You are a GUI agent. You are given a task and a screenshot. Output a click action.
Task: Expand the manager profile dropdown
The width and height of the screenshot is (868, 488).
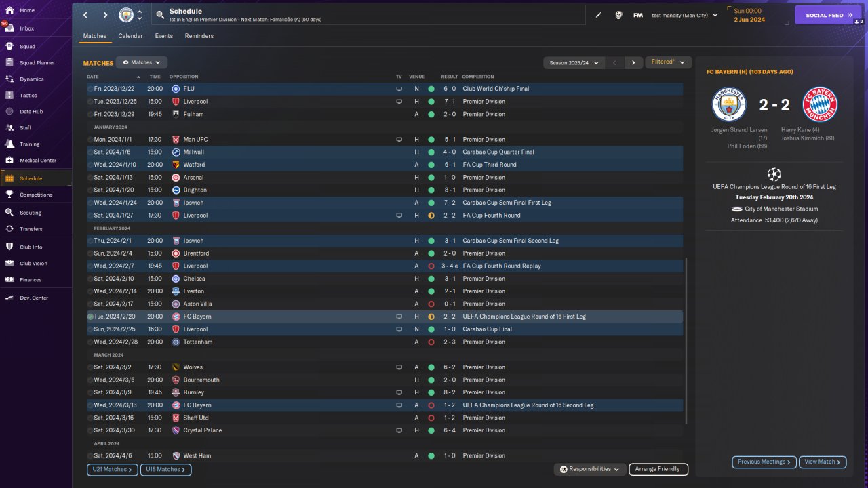(684, 15)
